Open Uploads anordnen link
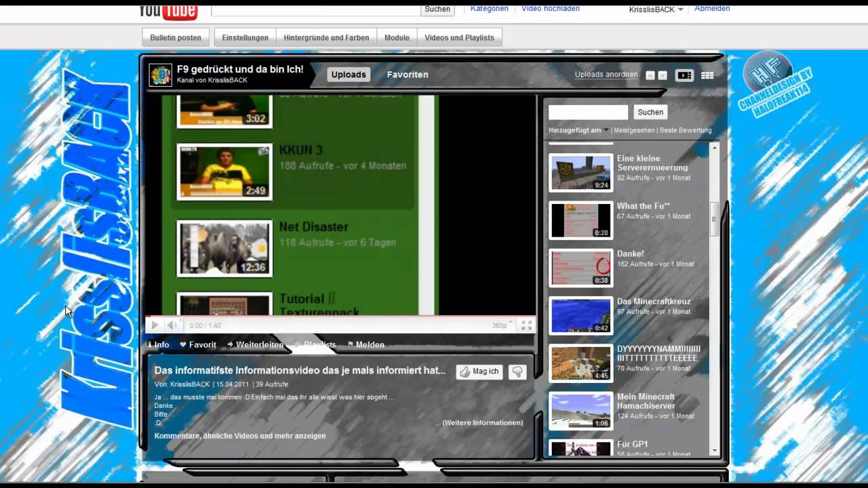Image resolution: width=868 pixels, height=488 pixels. (606, 75)
